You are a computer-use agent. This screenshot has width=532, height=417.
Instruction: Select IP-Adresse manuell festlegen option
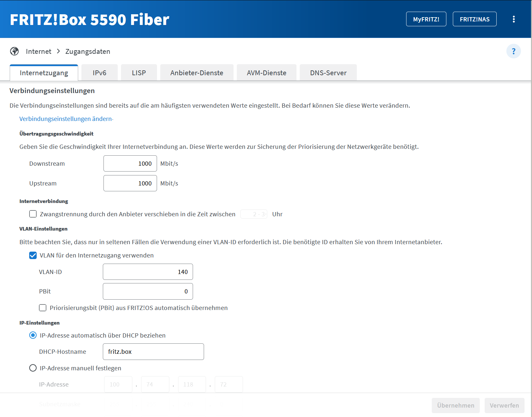point(33,368)
